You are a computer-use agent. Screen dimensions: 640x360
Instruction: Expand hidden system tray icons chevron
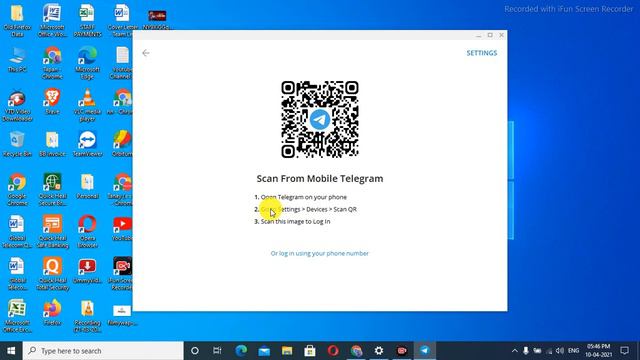[x=514, y=351]
